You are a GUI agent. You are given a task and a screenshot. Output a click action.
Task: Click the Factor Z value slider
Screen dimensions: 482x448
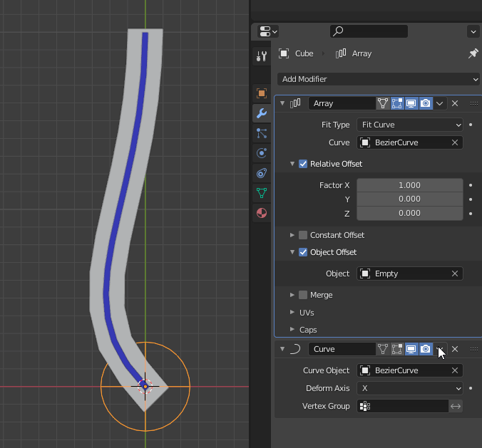[410, 214]
